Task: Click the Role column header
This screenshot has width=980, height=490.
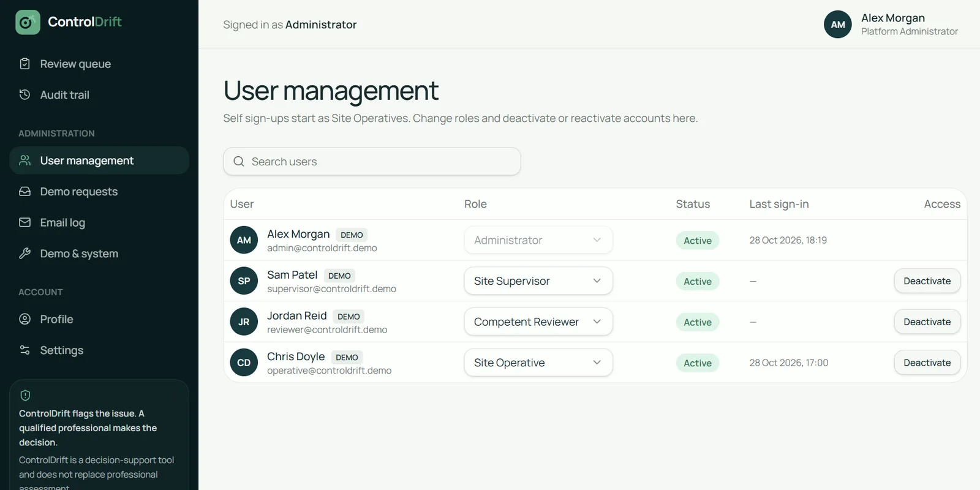Action: (x=475, y=204)
